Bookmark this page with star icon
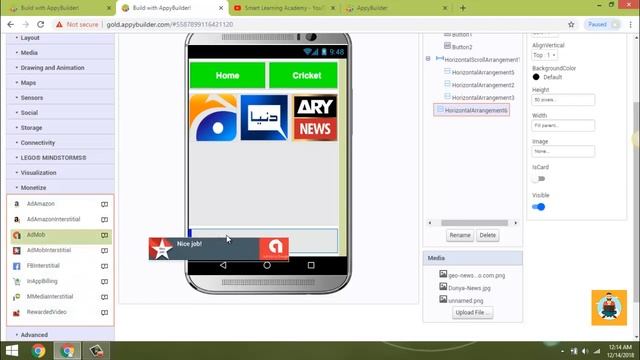 pyautogui.click(x=571, y=24)
